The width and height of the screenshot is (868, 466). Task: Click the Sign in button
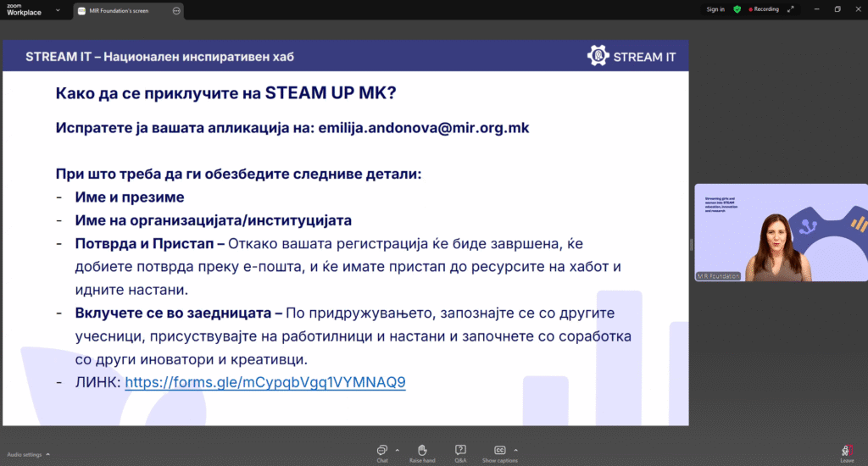click(x=715, y=9)
